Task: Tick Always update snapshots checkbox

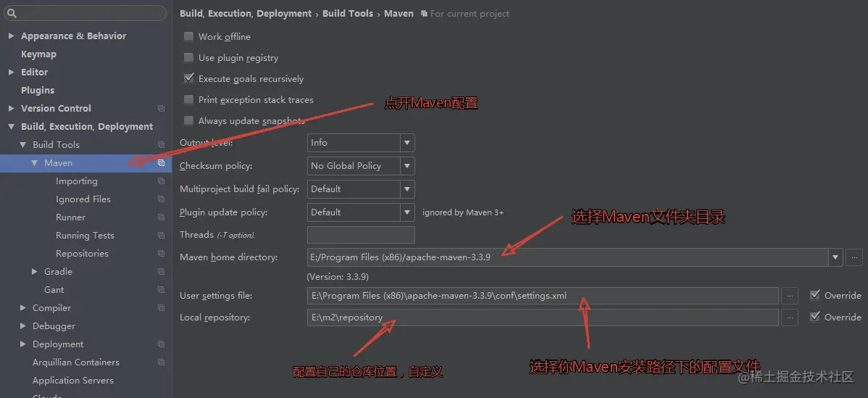Action: [x=189, y=120]
